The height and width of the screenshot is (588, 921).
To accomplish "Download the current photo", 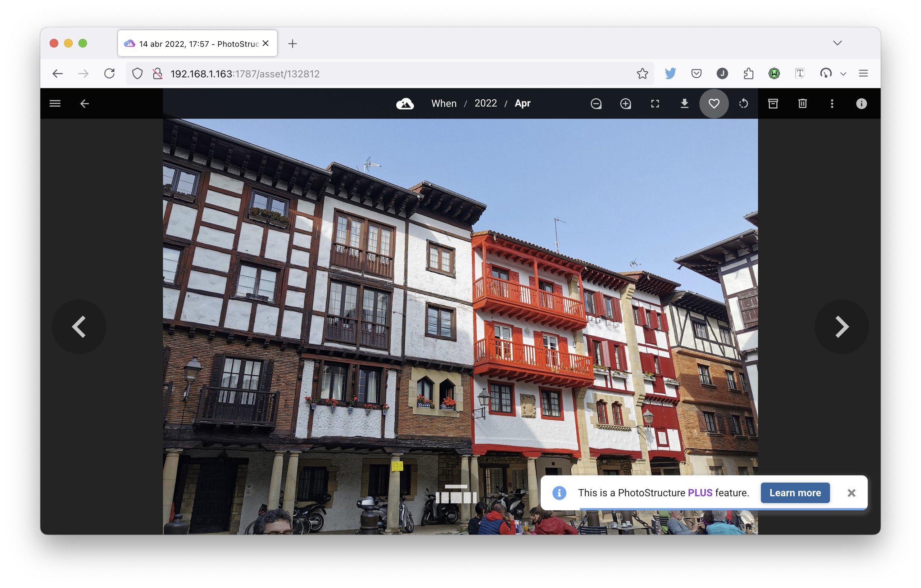I will click(x=684, y=104).
